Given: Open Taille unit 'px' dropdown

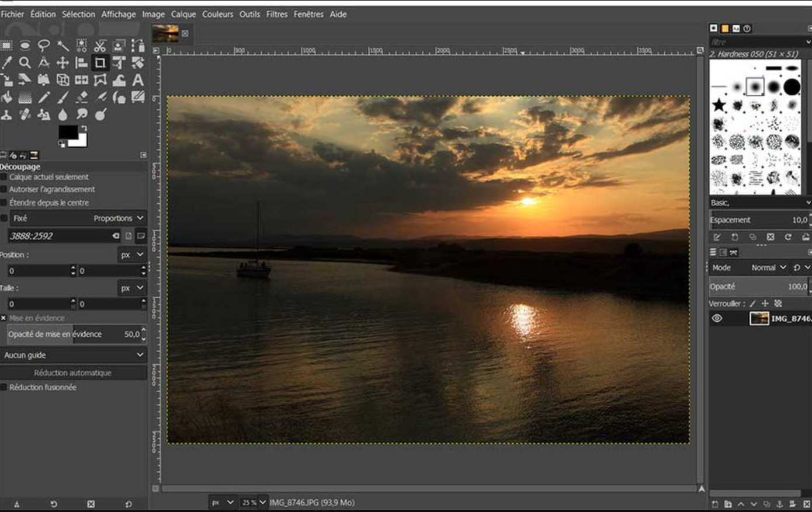Looking at the screenshot, I should click(132, 288).
